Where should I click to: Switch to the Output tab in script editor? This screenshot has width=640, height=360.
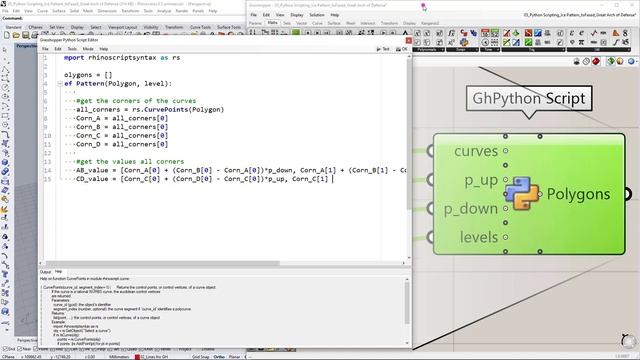tap(45, 271)
